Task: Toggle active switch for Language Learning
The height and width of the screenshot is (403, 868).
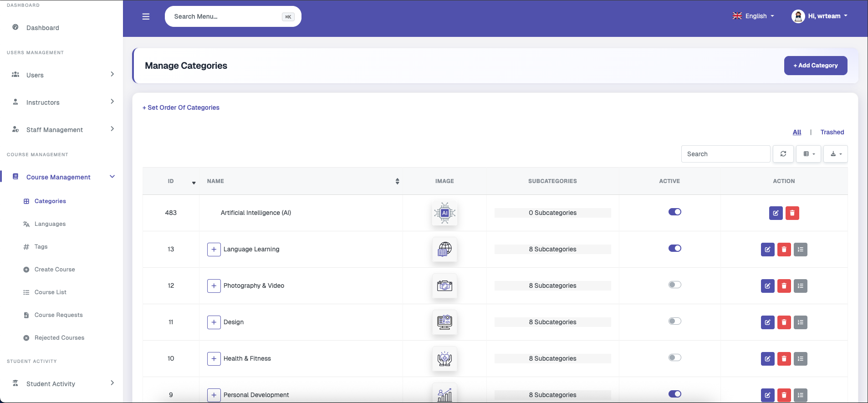Action: click(x=674, y=248)
